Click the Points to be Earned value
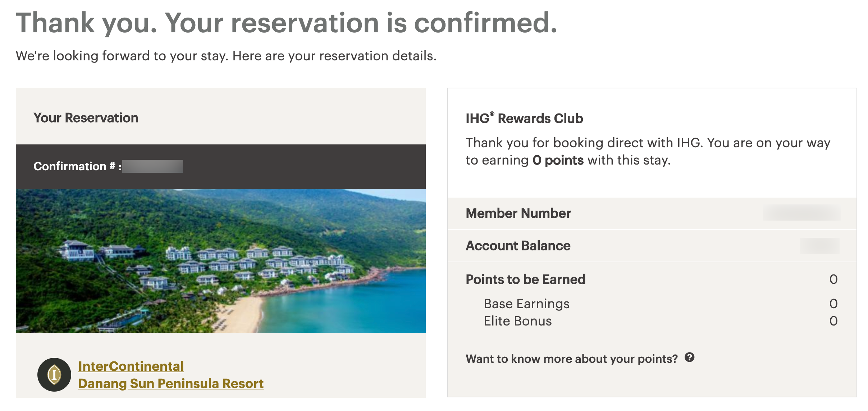Viewport: 868px width, 411px height. [x=833, y=280]
